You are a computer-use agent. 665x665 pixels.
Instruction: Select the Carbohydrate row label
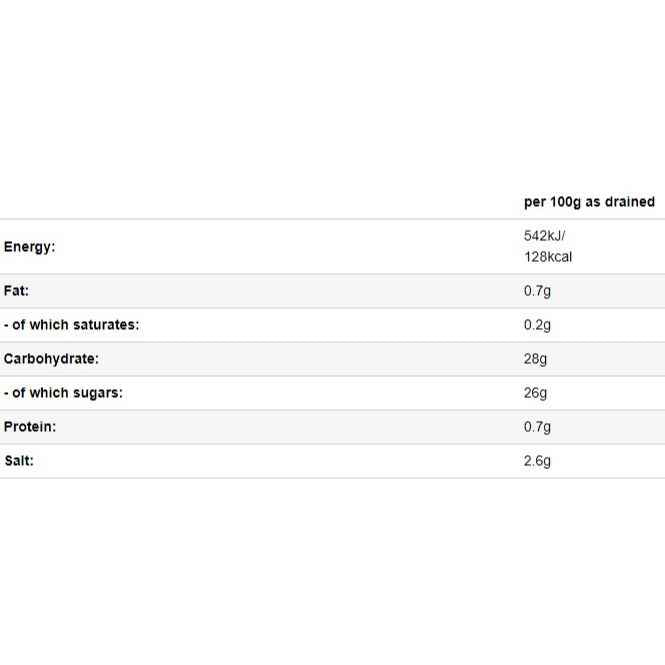click(52, 359)
